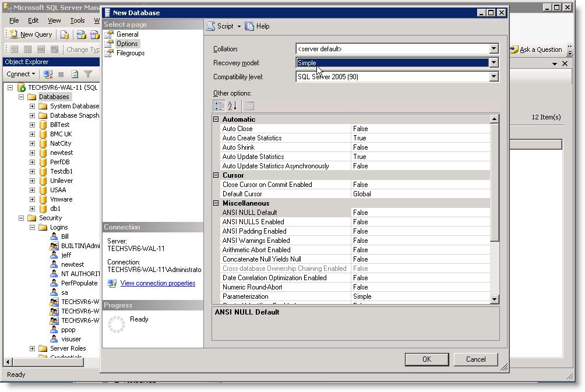Click the Connect button in Object Explorer

(x=20, y=74)
